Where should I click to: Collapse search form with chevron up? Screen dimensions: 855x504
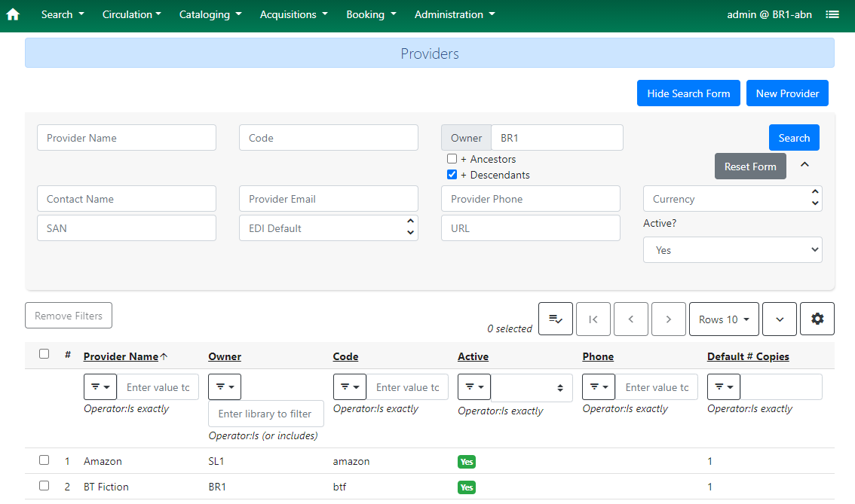804,165
